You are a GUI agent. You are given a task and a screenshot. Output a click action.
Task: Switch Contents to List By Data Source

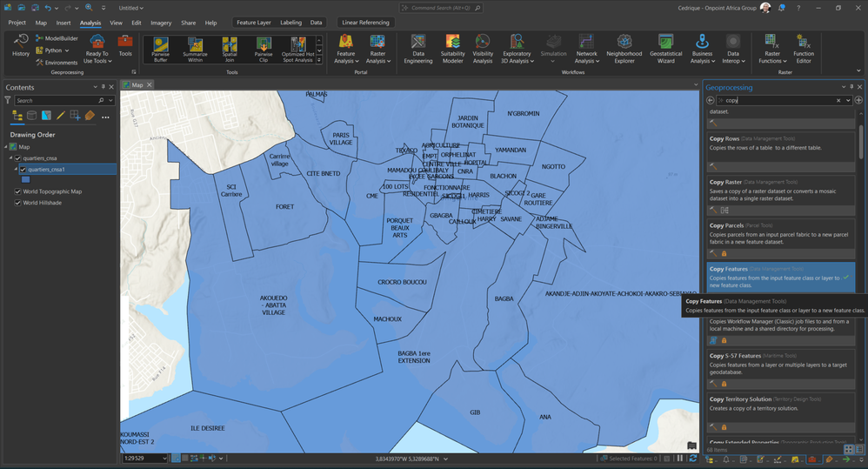tap(32, 116)
